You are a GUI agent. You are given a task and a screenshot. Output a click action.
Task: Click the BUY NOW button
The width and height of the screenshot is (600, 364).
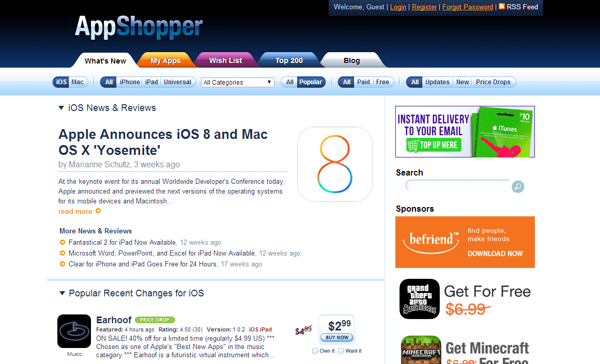337,337
